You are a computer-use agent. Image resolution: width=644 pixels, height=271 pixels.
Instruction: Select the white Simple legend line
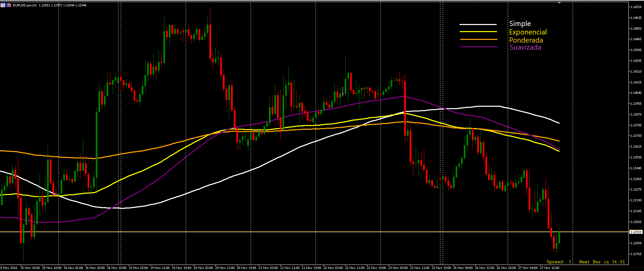click(478, 24)
